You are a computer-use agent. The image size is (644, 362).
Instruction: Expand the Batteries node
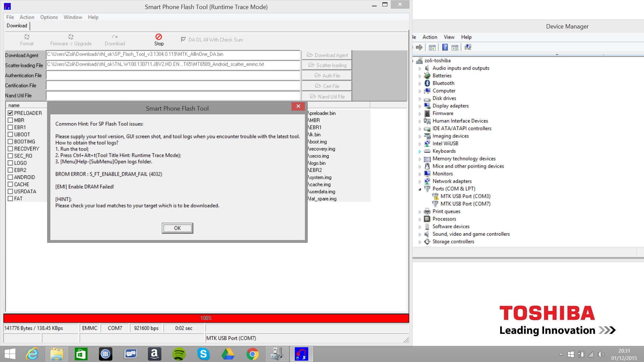pos(420,76)
